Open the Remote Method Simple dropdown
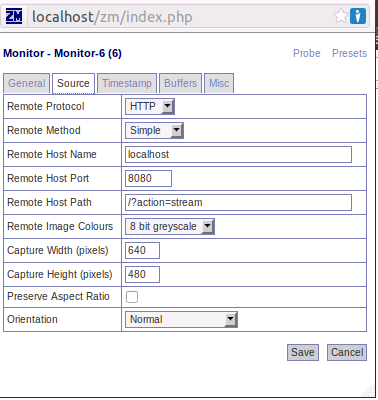Screen dimensions: 378x400 pos(154,130)
